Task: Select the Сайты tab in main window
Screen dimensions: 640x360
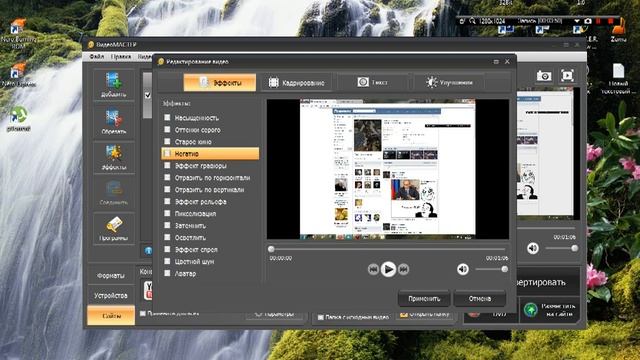Action: (111, 316)
